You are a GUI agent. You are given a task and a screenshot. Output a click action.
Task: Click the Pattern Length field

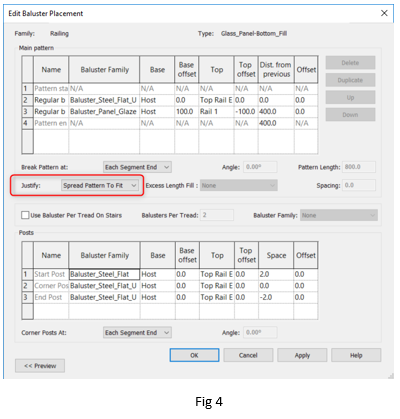(359, 167)
